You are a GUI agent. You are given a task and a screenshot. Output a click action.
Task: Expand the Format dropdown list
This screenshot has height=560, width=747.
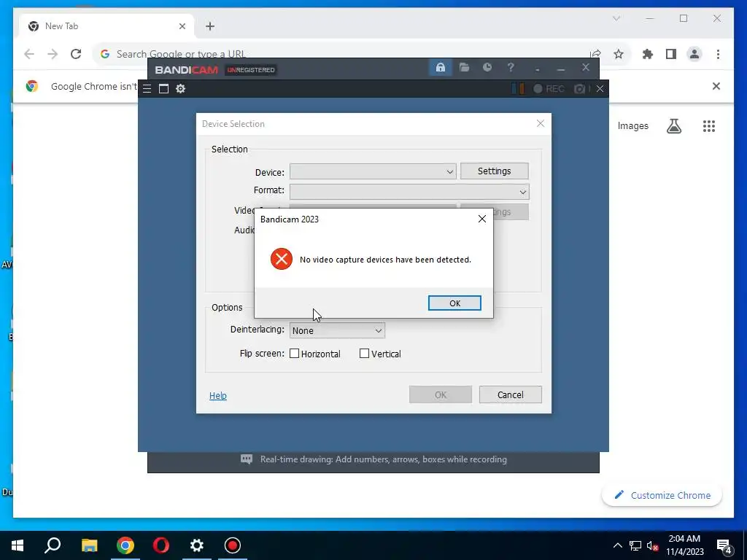pyautogui.click(x=409, y=192)
